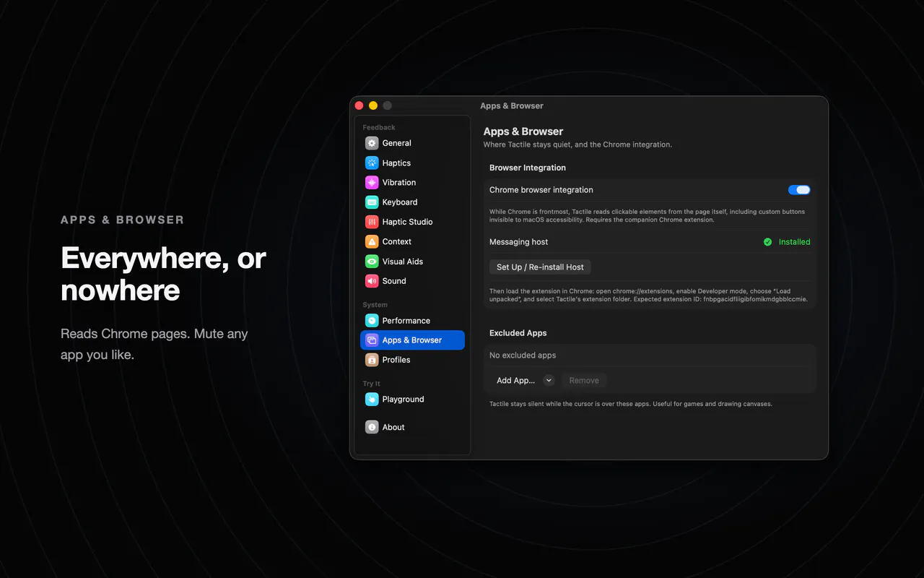Open the Vibration icon in sidebar
The image size is (924, 578).
point(372,182)
